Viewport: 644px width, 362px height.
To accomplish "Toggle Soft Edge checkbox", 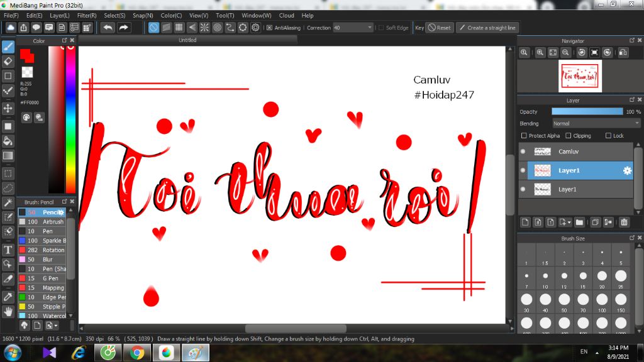I will point(381,28).
